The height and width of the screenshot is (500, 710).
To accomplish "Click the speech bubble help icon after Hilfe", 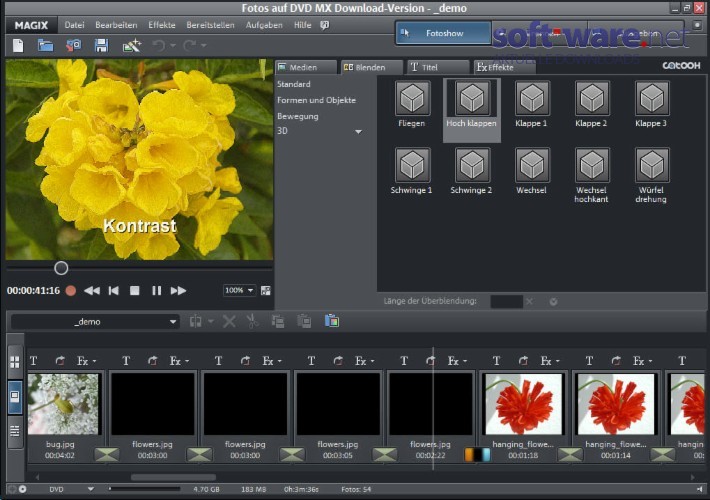I will [x=324, y=25].
